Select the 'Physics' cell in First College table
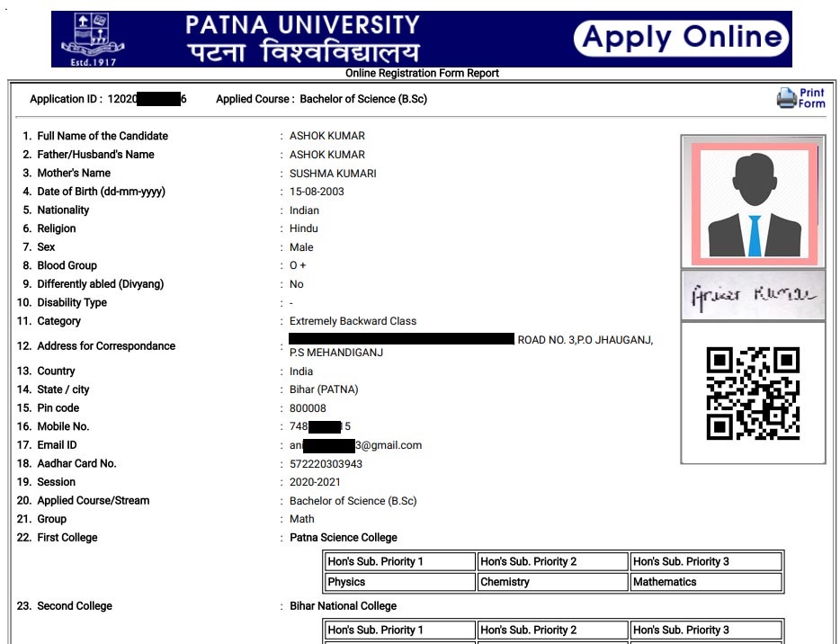840x644 pixels. coord(399,582)
